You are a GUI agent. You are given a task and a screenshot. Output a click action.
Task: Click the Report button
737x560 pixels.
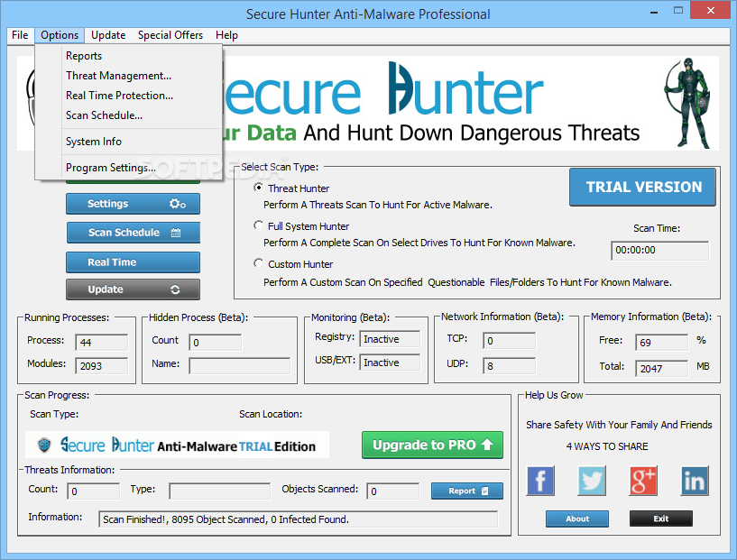coord(467,491)
